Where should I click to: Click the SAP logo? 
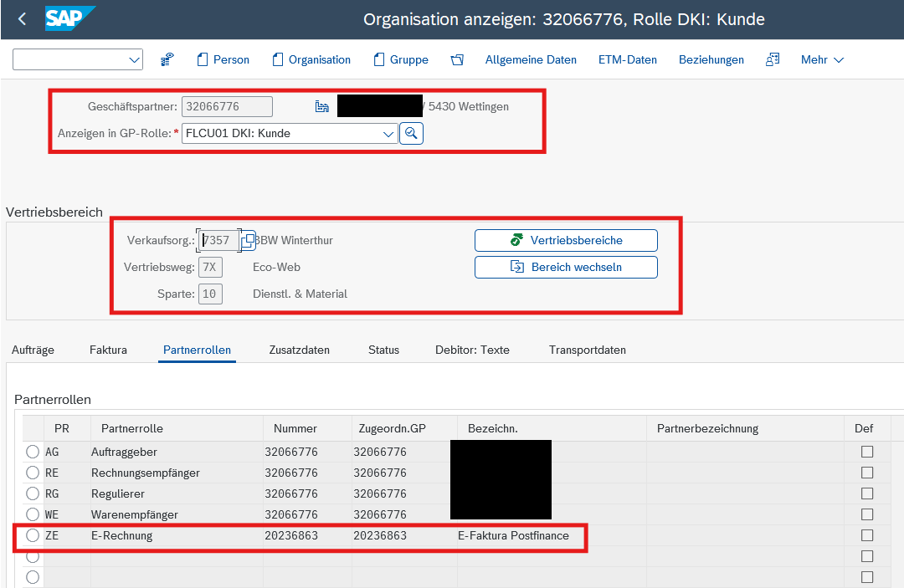(x=69, y=18)
